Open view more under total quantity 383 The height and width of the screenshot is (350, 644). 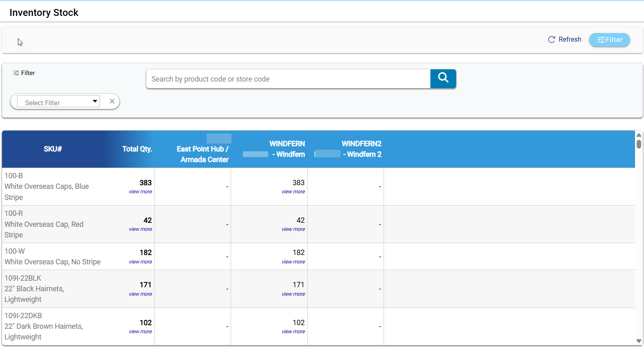140,192
